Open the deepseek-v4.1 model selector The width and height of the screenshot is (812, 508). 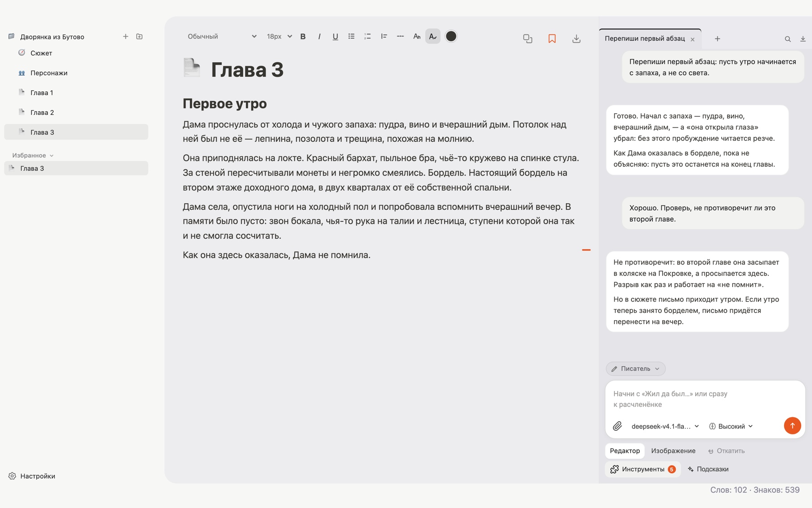click(665, 426)
